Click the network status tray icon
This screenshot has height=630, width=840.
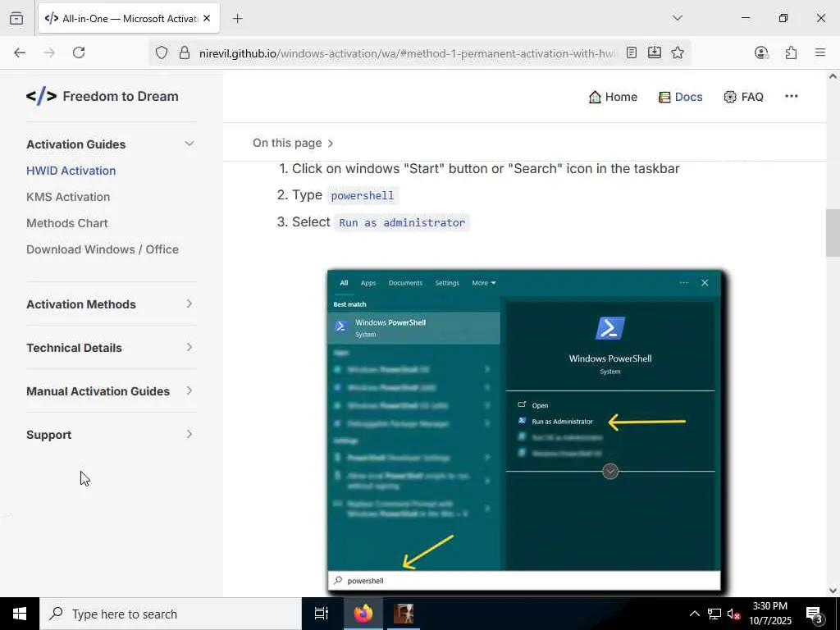click(714, 614)
